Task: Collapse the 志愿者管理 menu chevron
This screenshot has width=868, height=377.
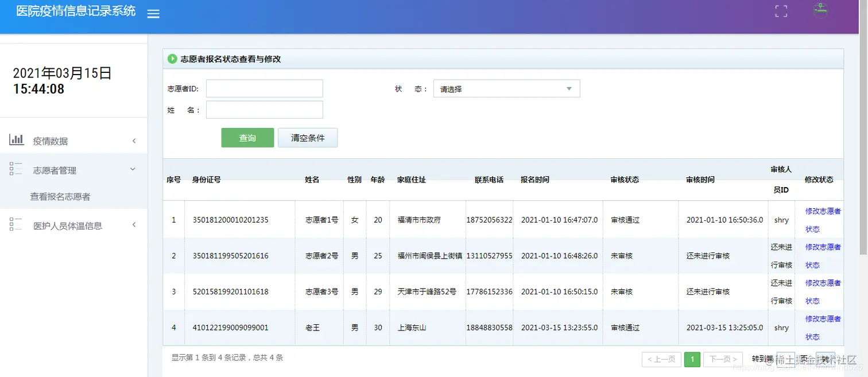Action: pos(133,169)
